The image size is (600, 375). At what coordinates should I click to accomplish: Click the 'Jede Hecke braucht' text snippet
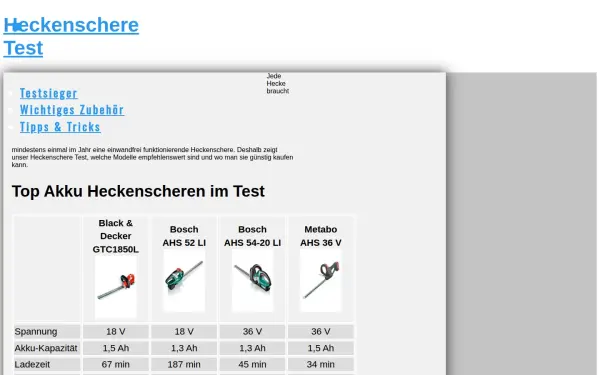278,83
